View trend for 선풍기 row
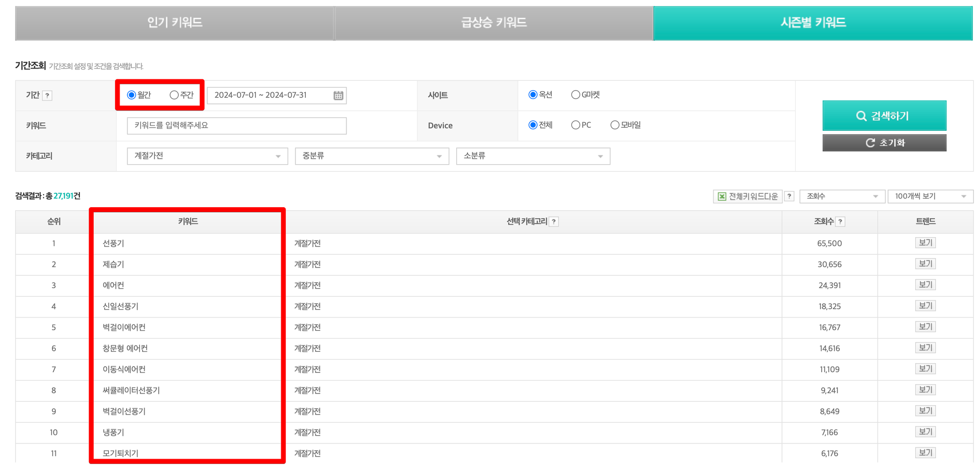 tap(925, 243)
